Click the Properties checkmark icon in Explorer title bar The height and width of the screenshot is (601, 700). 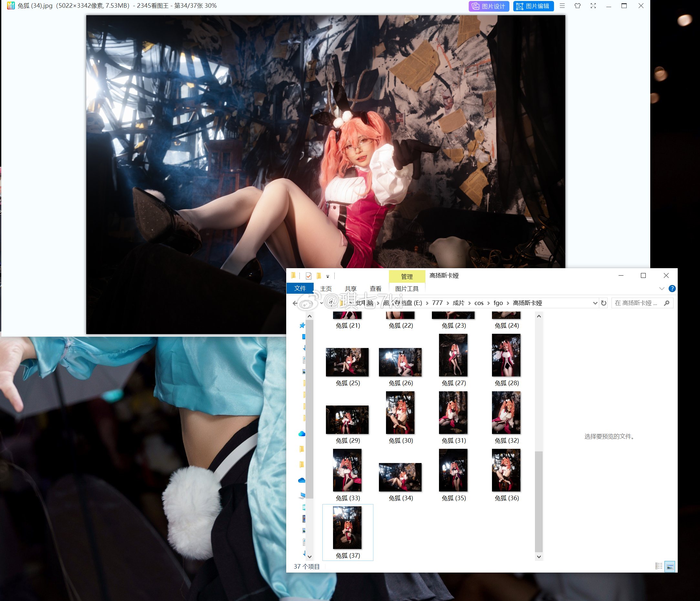coord(308,276)
